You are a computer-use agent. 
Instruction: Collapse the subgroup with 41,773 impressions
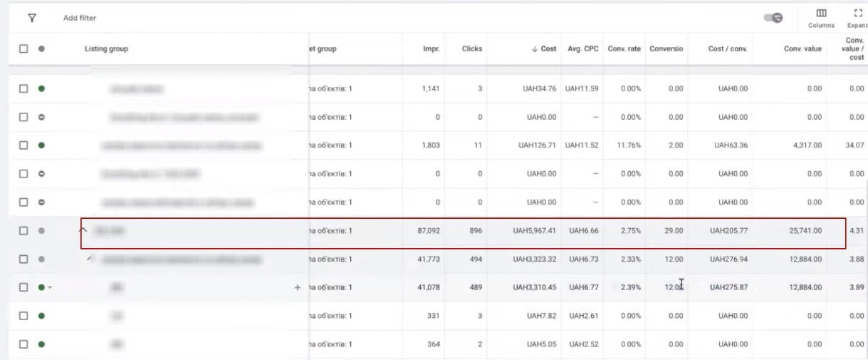click(x=89, y=258)
